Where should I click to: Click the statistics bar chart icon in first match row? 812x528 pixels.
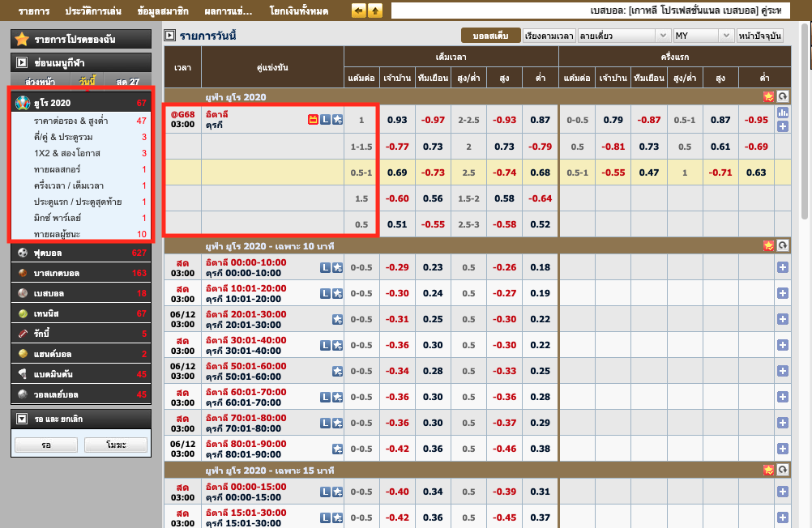click(x=783, y=113)
